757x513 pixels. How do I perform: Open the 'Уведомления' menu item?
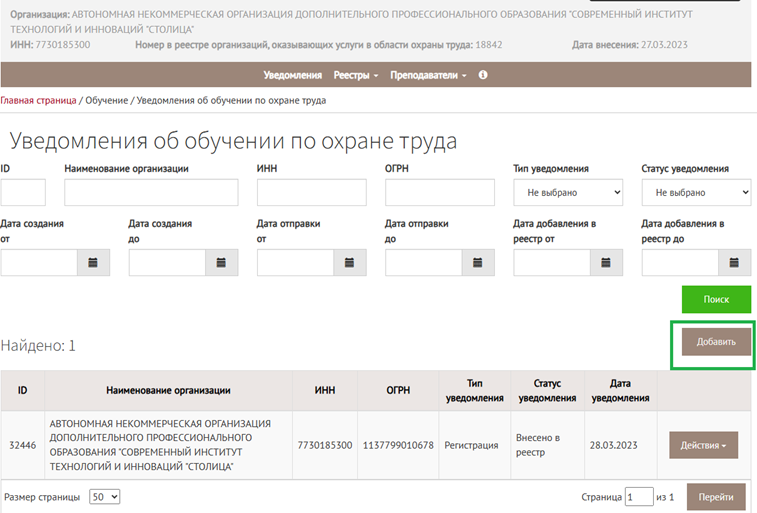click(x=292, y=75)
